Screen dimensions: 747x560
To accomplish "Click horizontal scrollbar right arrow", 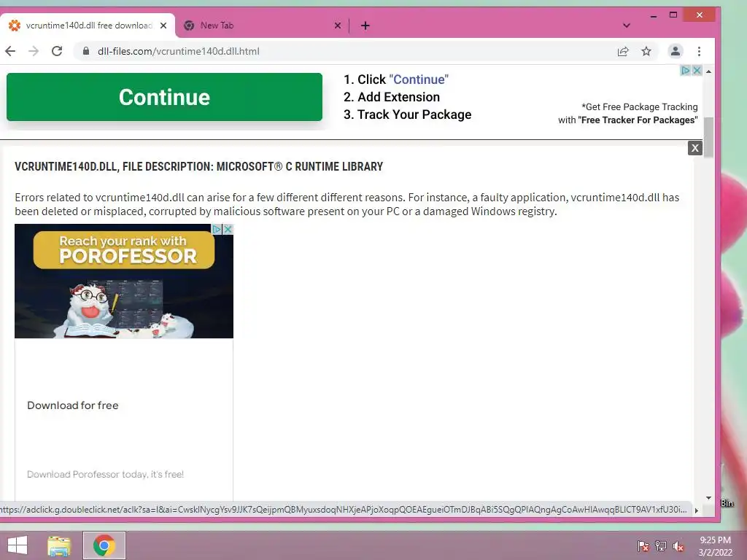I will click(697, 510).
